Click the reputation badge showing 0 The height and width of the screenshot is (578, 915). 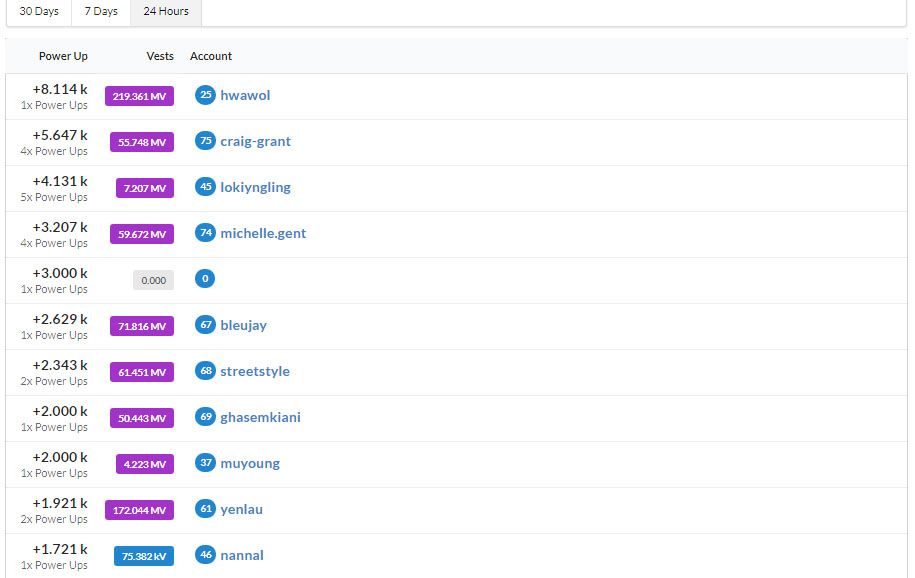(205, 278)
